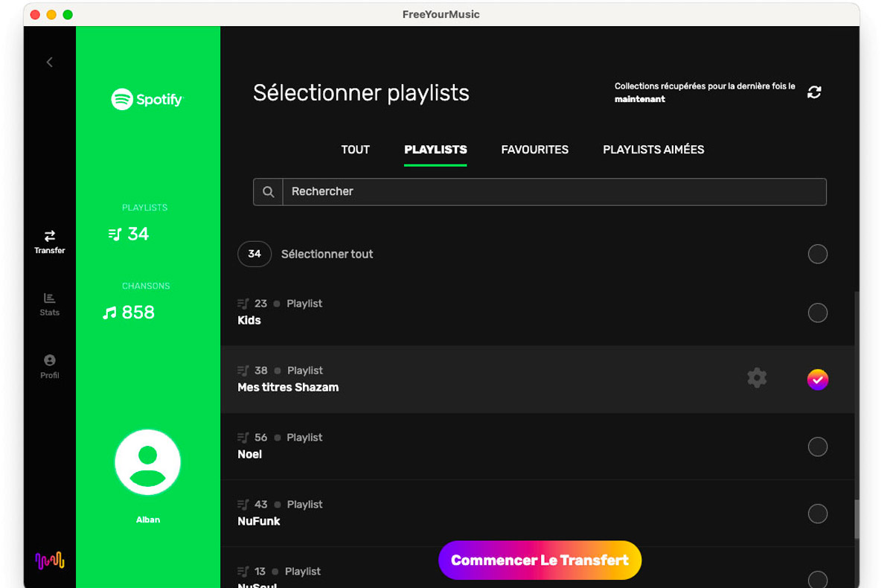Click playlist icon next to NuFunk count 43
Viewport: 893px width, 588px height.
click(243, 505)
